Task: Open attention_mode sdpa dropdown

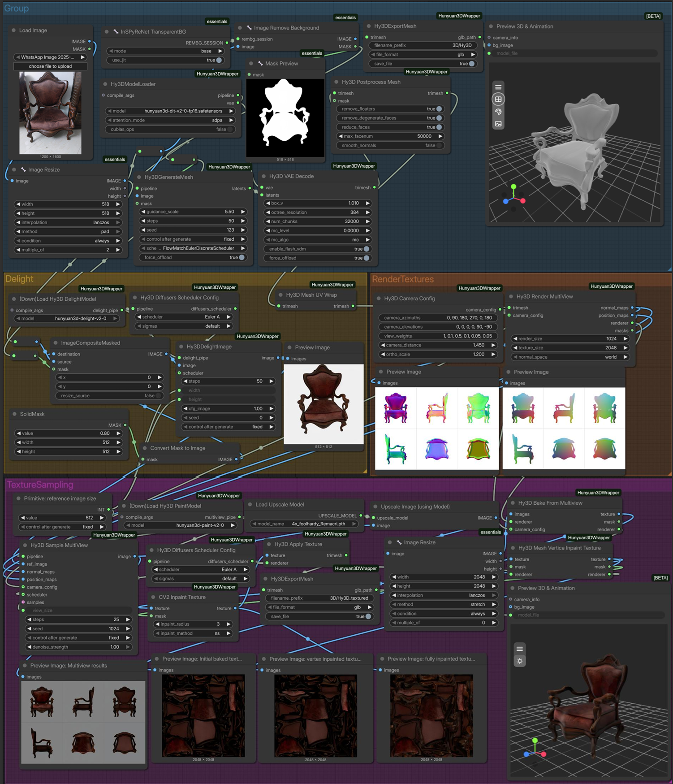Action: pos(170,120)
